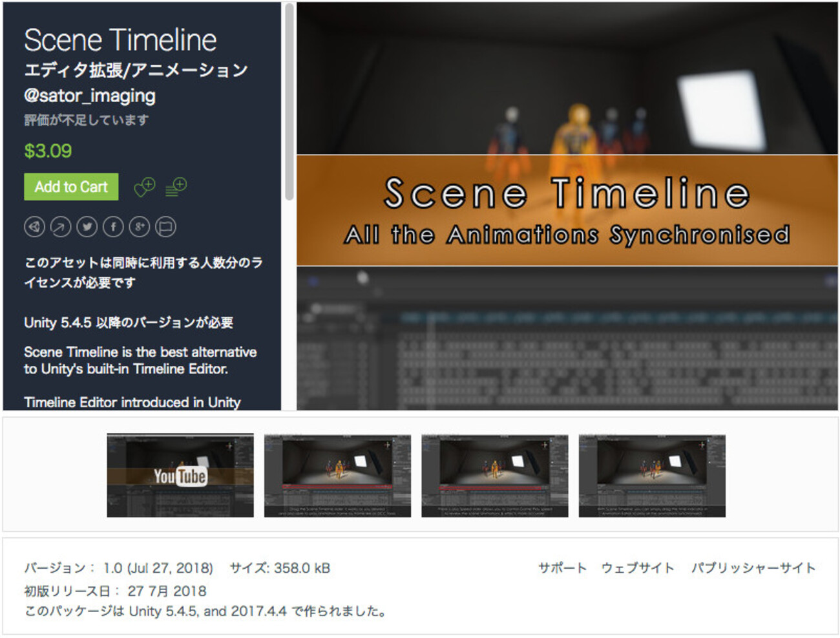840x638 pixels.
Task: Report the asset using the flag icon
Action: tap(166, 227)
